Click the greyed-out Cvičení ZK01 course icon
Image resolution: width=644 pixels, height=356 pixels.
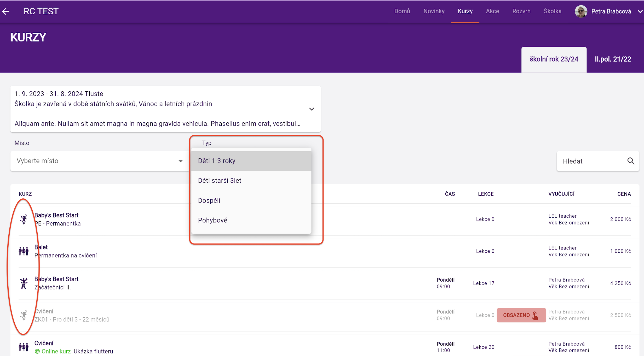tap(24, 315)
